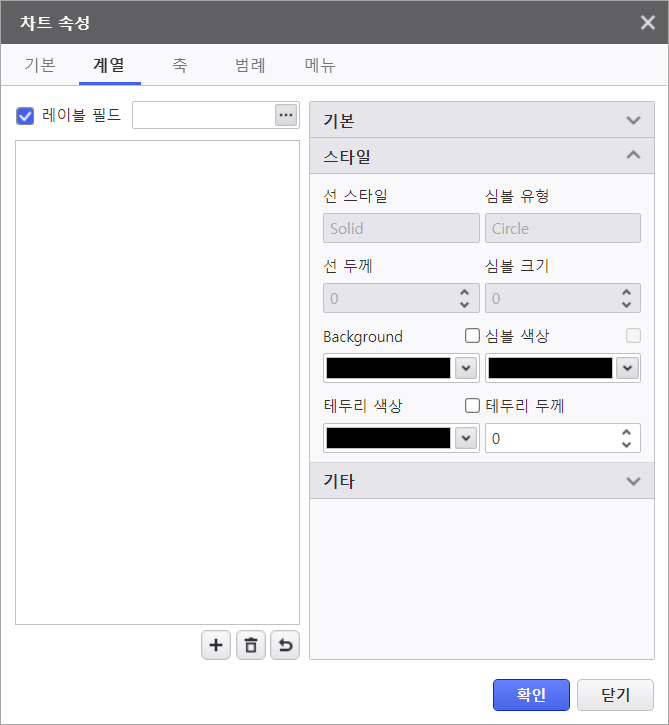The height and width of the screenshot is (725, 669).
Task: Confirm with the 확인 button
Action: pos(531,694)
